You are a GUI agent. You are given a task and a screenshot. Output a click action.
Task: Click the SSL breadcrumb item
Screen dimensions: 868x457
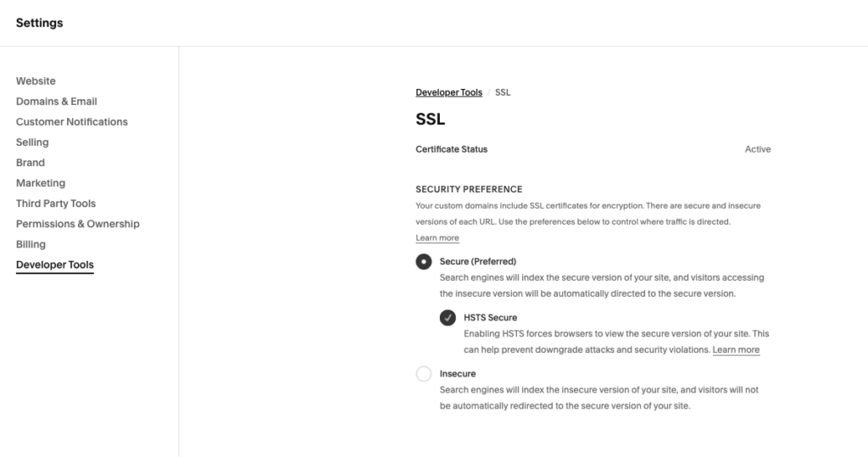click(x=503, y=92)
